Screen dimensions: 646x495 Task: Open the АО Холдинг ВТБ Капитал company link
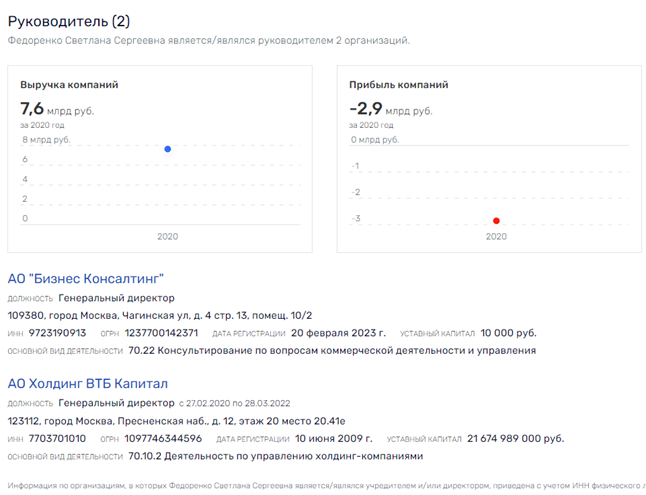click(88, 384)
